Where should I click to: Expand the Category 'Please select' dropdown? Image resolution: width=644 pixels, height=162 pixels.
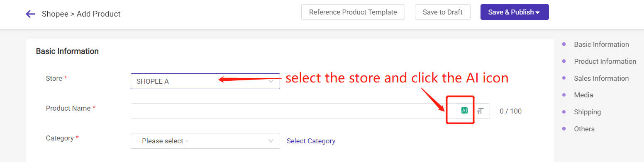[x=205, y=141]
